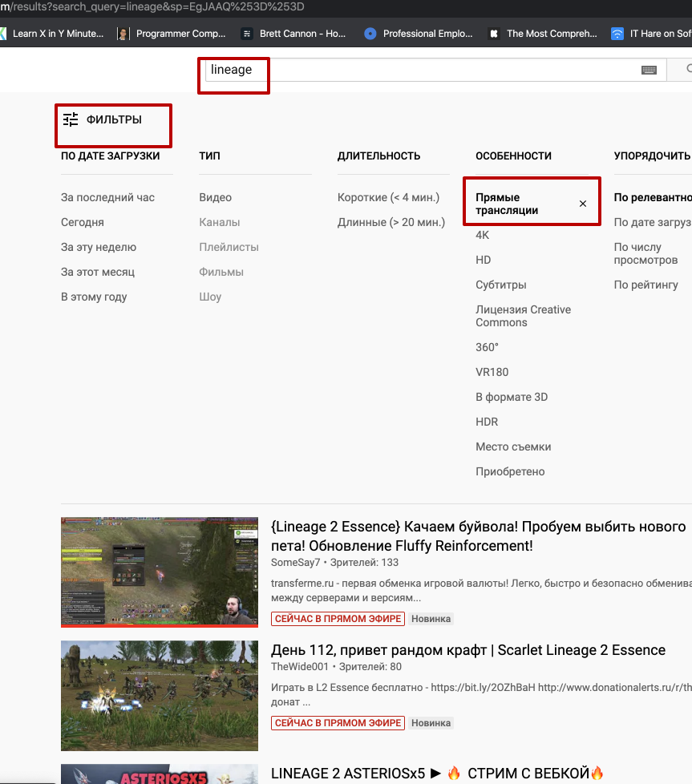Open the Learn X in Y Minutes bookmark
This screenshot has width=692, height=784.
tap(57, 34)
